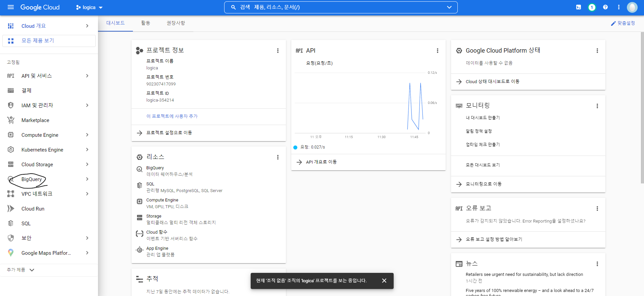Switch to the 활동 tab
Viewport: 644px width, 296px height.
[x=146, y=23]
